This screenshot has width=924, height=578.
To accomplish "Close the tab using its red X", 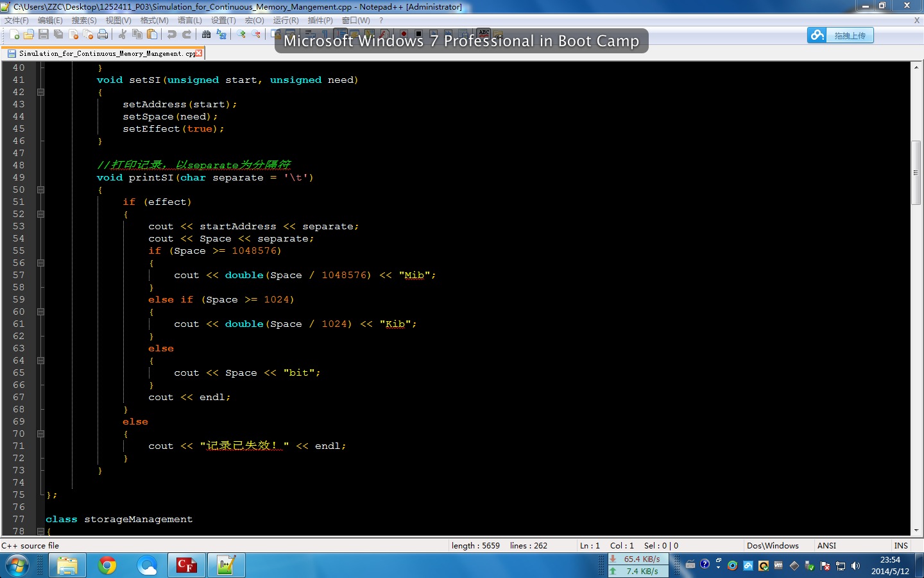I will pyautogui.click(x=198, y=53).
